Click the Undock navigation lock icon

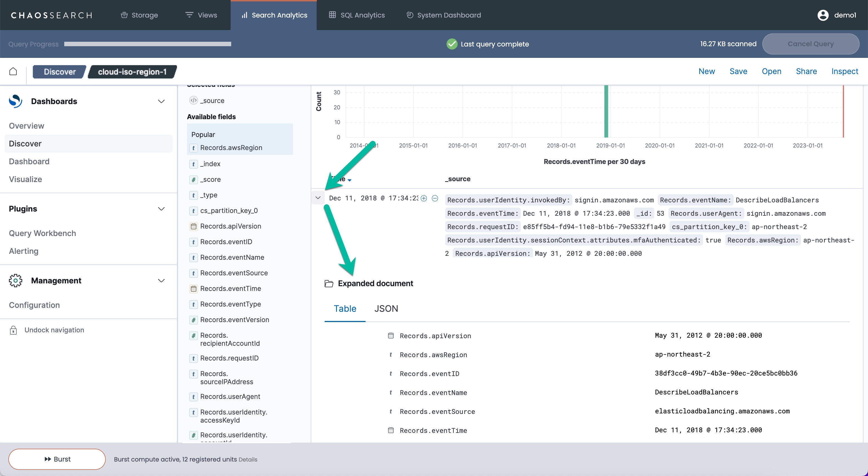pos(13,330)
